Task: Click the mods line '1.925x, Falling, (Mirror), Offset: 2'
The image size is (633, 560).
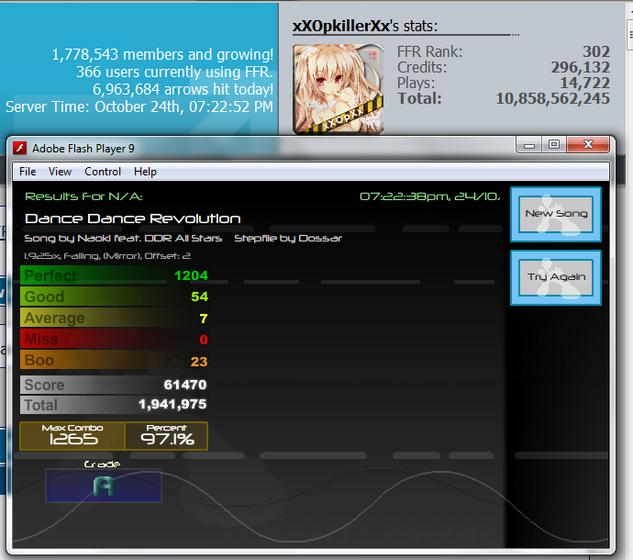Action: point(107,256)
